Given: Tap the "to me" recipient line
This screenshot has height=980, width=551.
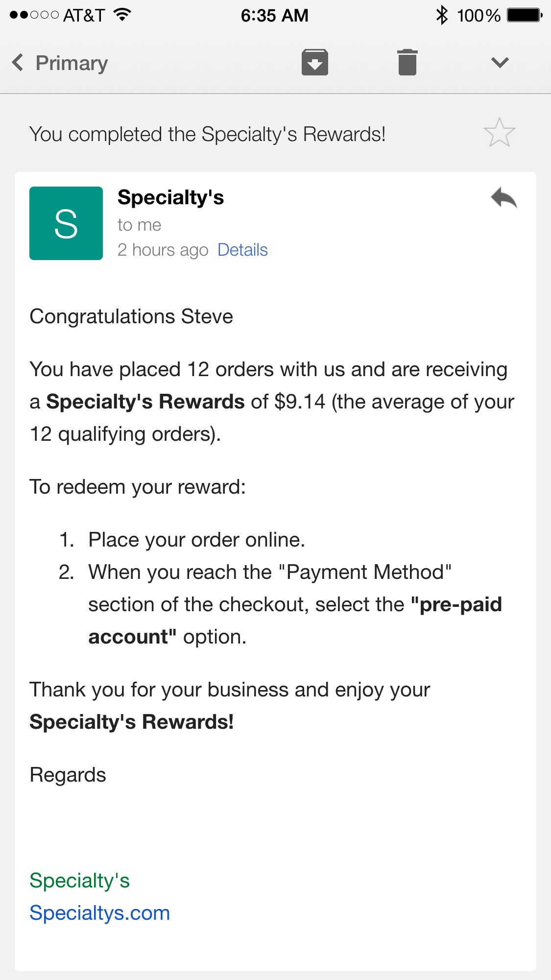Looking at the screenshot, I should 139,225.
